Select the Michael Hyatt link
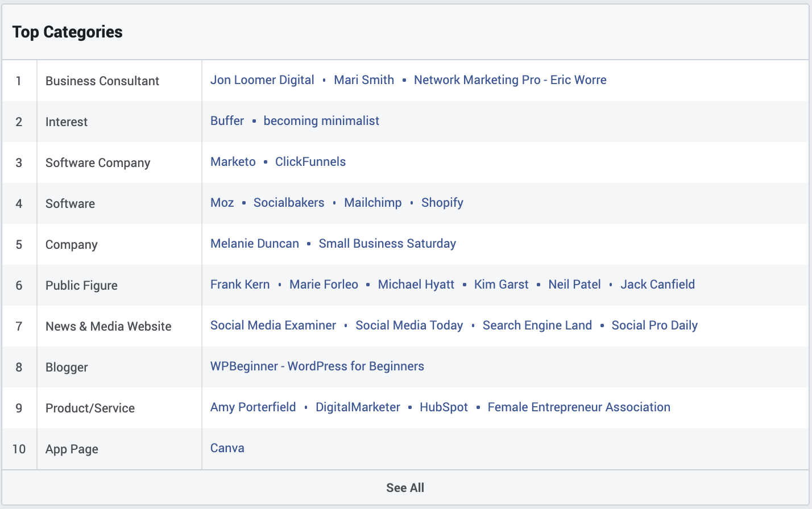Image resolution: width=812 pixels, height=509 pixels. tap(416, 285)
